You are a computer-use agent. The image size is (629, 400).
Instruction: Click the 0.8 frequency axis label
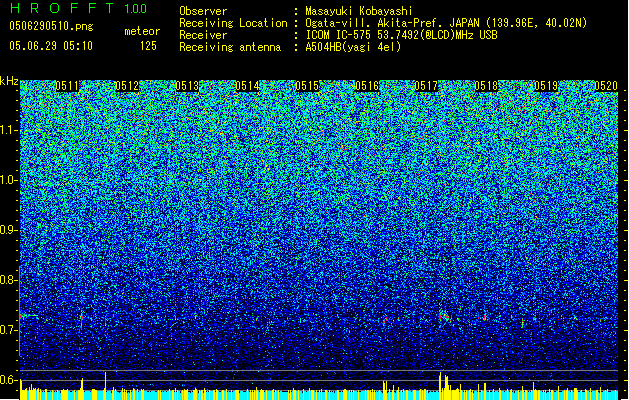click(9, 280)
